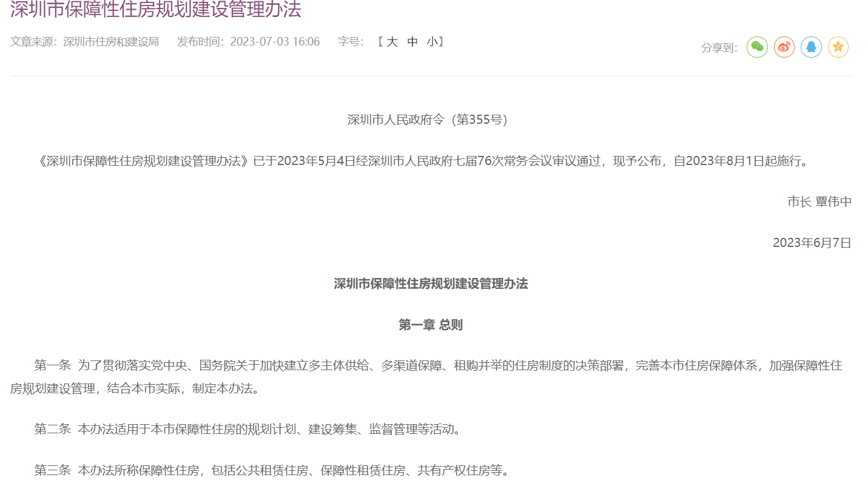Viewport: 868px width, 483px height.
Task: Share the article to Sina Weibo
Action: 784,47
